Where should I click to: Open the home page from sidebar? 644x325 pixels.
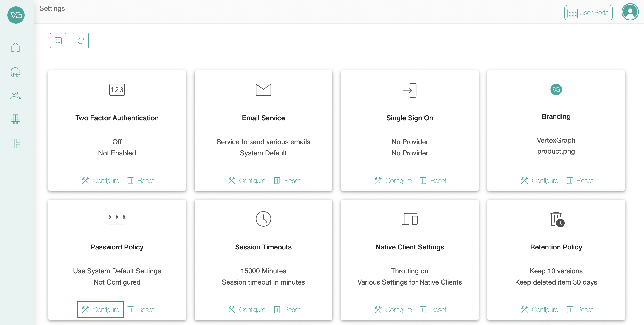point(15,47)
